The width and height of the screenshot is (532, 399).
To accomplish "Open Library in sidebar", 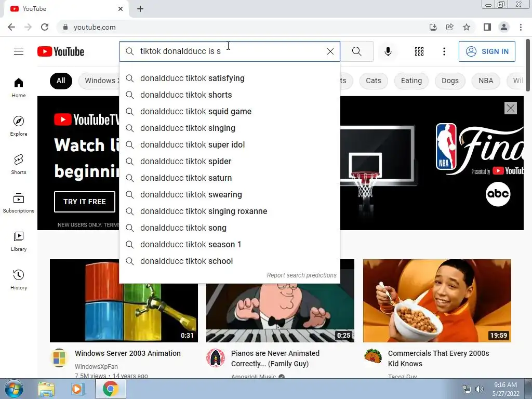I will [x=19, y=241].
